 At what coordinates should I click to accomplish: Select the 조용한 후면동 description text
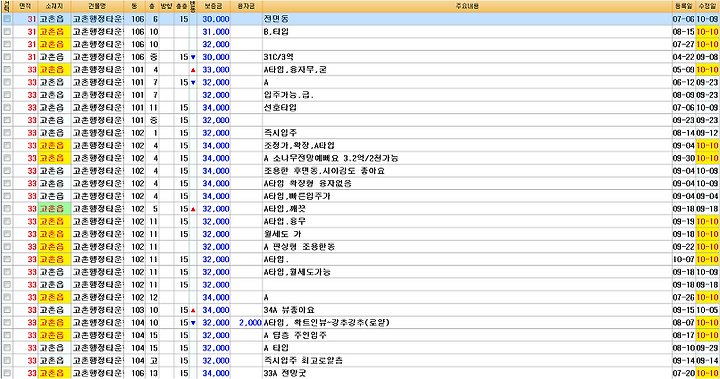[324, 171]
